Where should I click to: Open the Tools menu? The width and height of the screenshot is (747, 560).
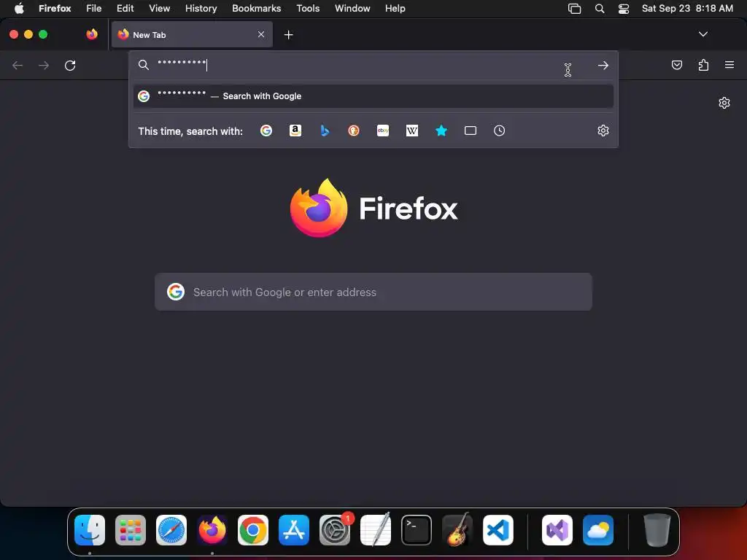pyautogui.click(x=308, y=8)
